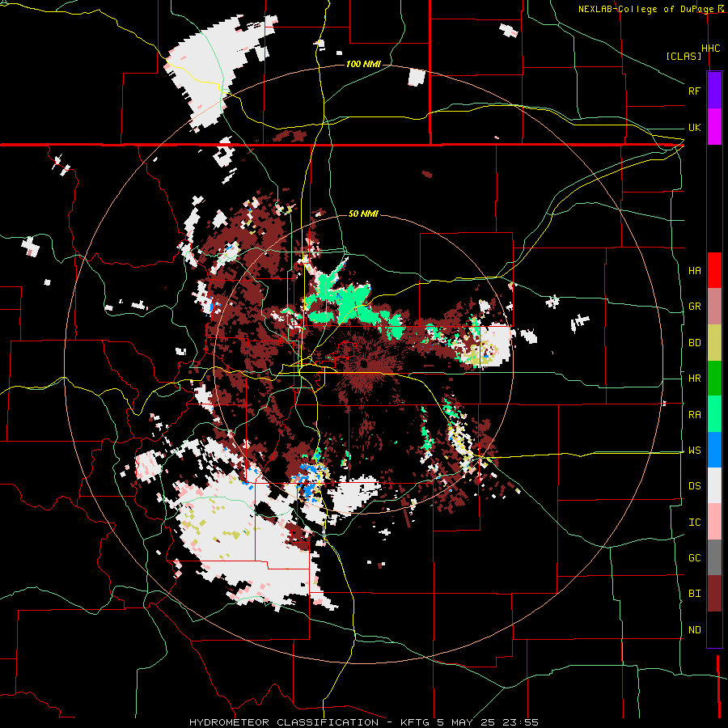
Task: Click the IC legend label
Action: [694, 522]
